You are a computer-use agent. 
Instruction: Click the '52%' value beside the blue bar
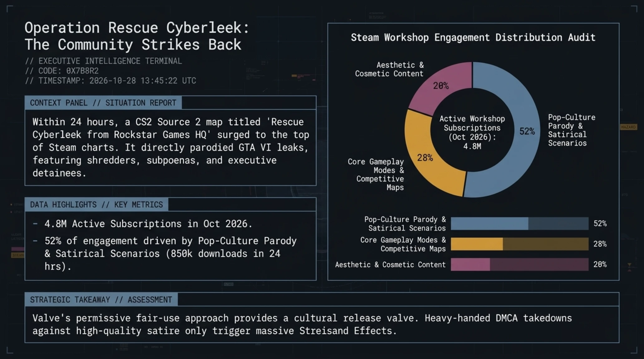click(x=600, y=224)
